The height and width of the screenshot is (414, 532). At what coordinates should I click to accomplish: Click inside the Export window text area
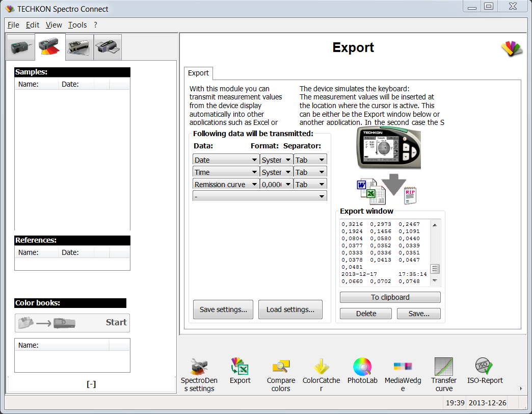385,253
